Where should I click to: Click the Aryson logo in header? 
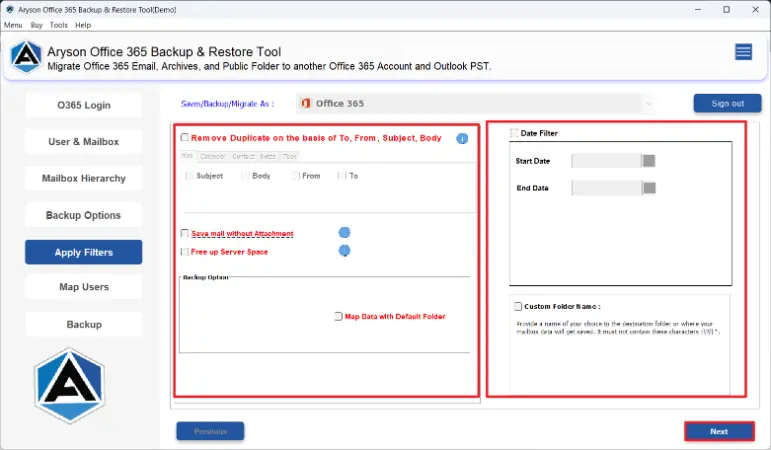point(26,57)
